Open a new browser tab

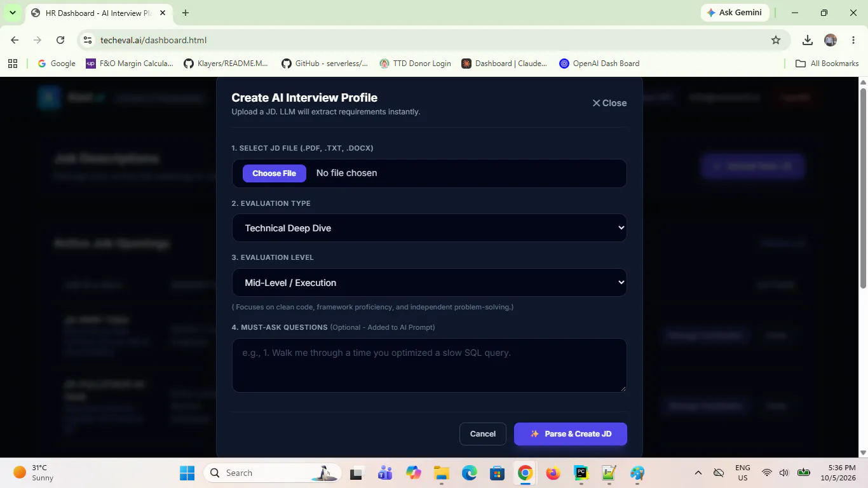pyautogui.click(x=186, y=13)
